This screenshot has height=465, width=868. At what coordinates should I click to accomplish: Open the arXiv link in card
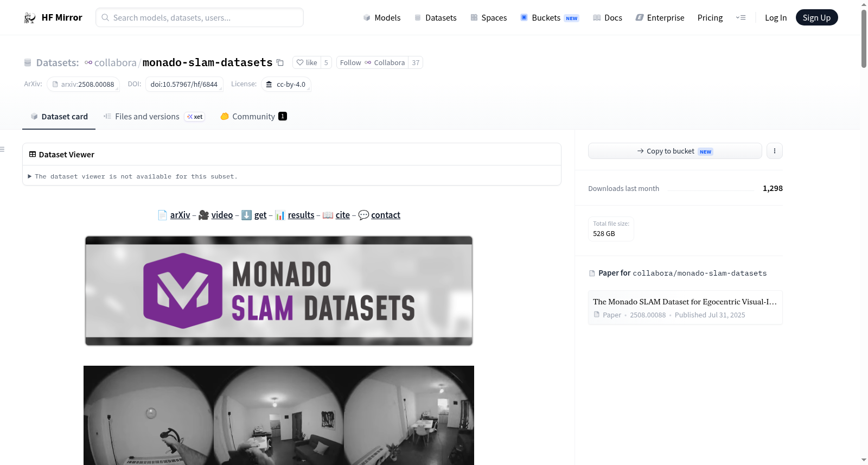pyautogui.click(x=180, y=215)
